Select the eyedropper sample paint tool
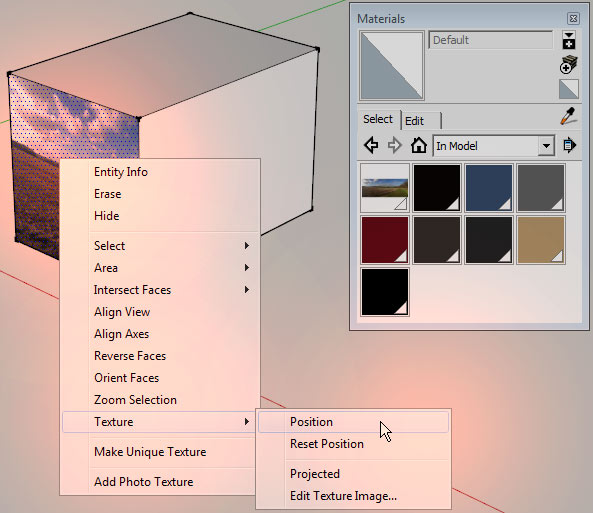The width and height of the screenshot is (593, 513). click(568, 117)
